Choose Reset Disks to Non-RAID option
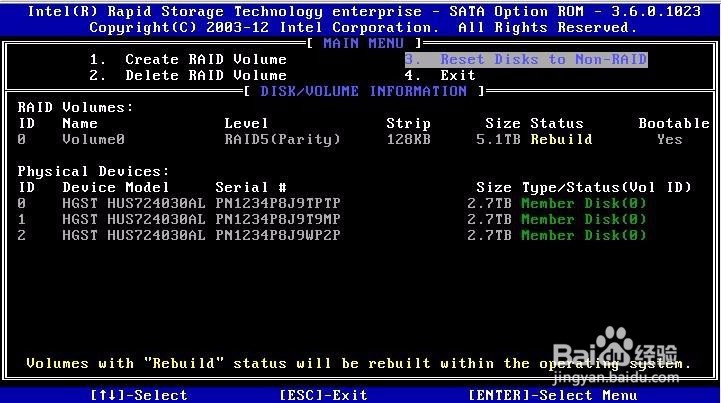The width and height of the screenshot is (721, 403). (x=526, y=59)
